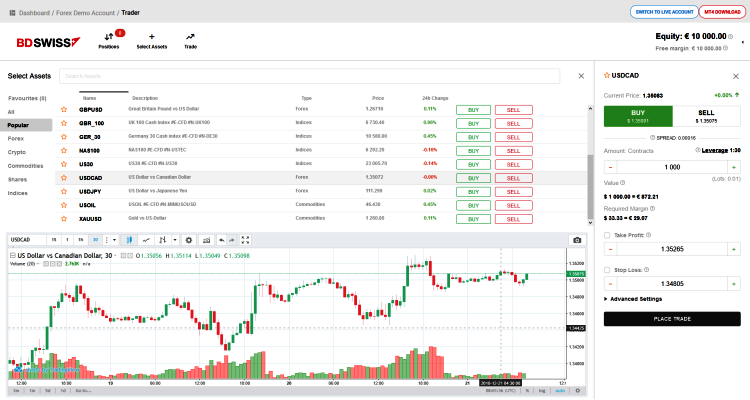This screenshot has height=400, width=750.
Task: Focus the Search Assets field
Action: coord(309,76)
